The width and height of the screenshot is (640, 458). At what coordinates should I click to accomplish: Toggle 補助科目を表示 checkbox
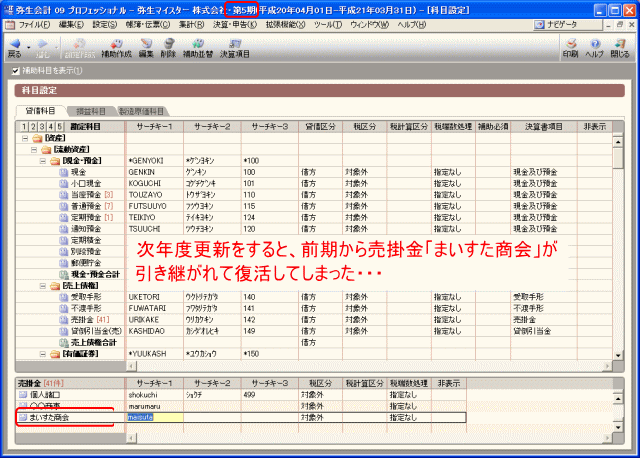tap(16, 71)
